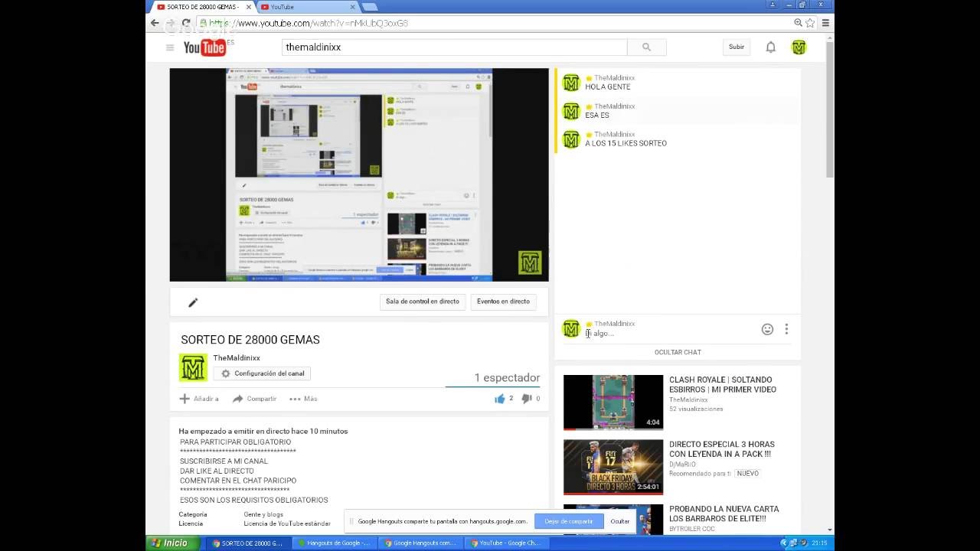Click the TheMaldinixx channel avatar under the title
Screen dimensions: 980x551
pos(193,367)
